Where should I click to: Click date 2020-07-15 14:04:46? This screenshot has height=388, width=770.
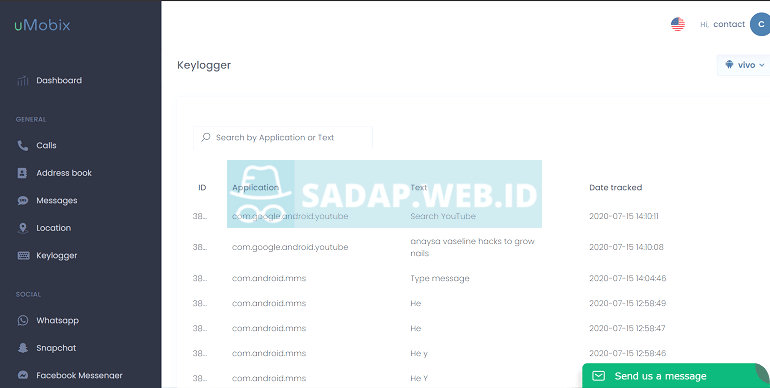[x=628, y=278]
